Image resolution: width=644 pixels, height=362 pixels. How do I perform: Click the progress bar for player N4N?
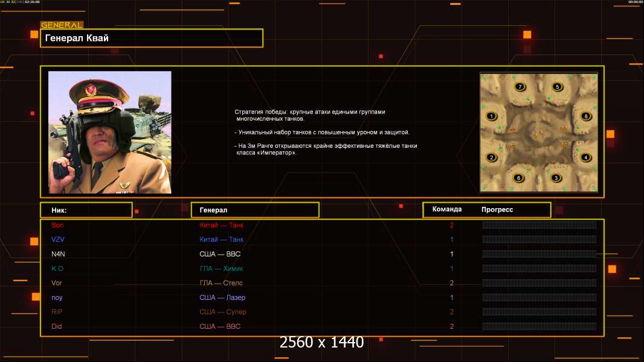point(539,254)
